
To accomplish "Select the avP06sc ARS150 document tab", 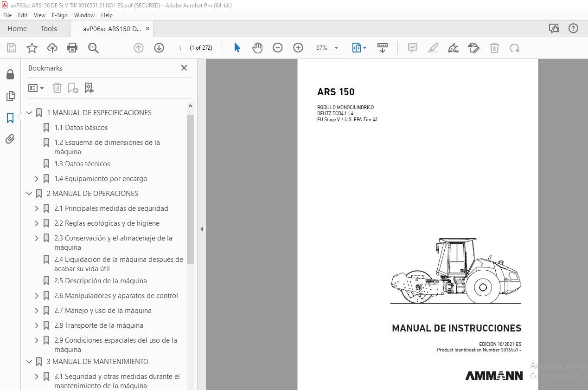I will (x=111, y=29).
